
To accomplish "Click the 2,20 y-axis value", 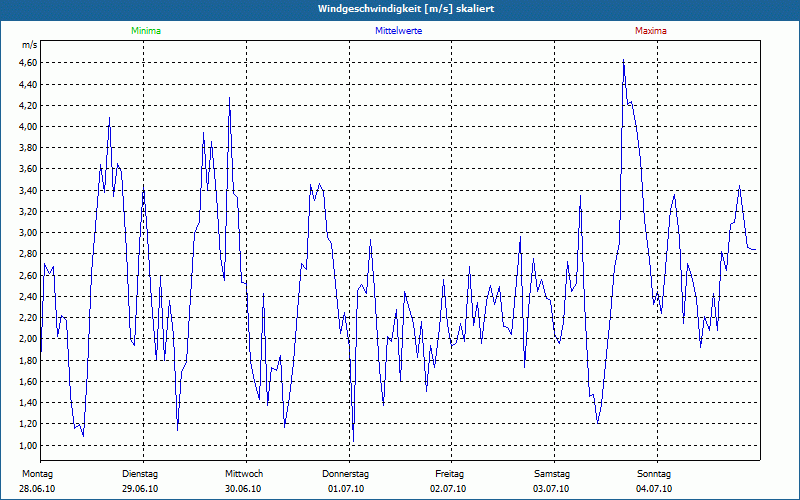I will [28, 318].
